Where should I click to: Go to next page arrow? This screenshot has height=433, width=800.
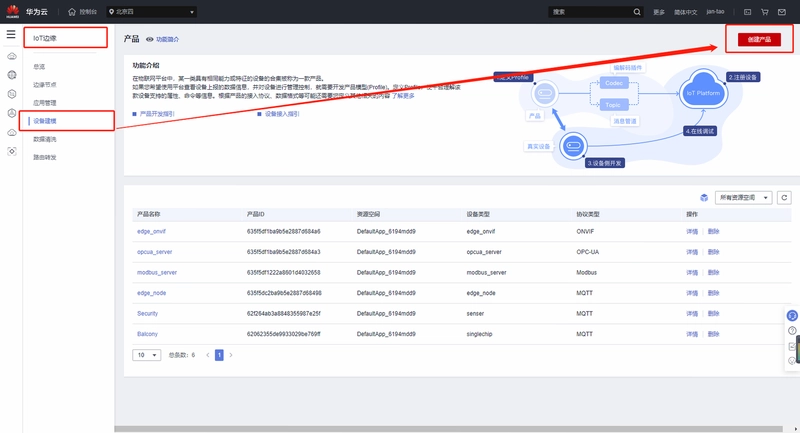click(231, 355)
